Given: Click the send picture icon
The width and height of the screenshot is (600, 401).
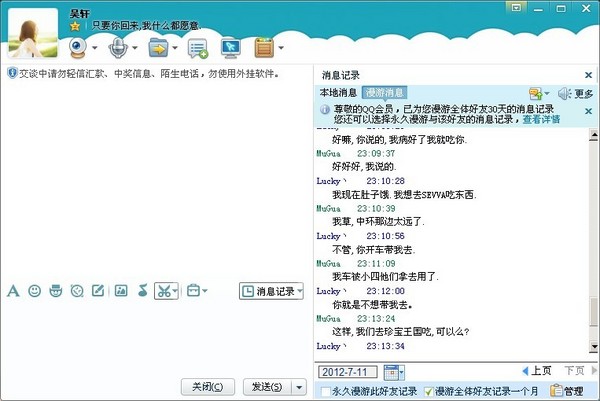Looking at the screenshot, I should (x=121, y=291).
